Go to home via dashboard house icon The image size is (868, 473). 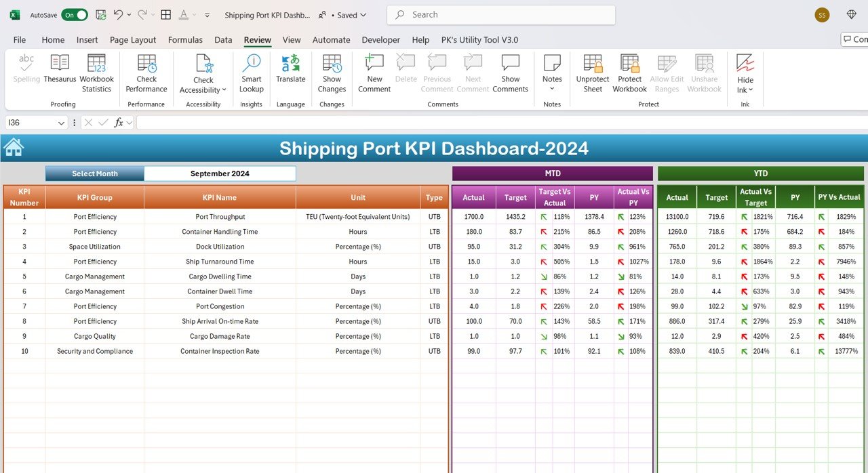coord(14,147)
